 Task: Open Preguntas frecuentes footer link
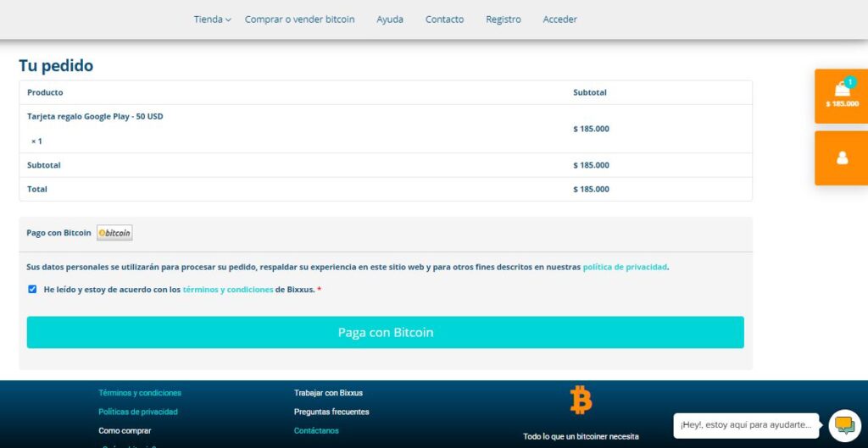[x=331, y=412]
